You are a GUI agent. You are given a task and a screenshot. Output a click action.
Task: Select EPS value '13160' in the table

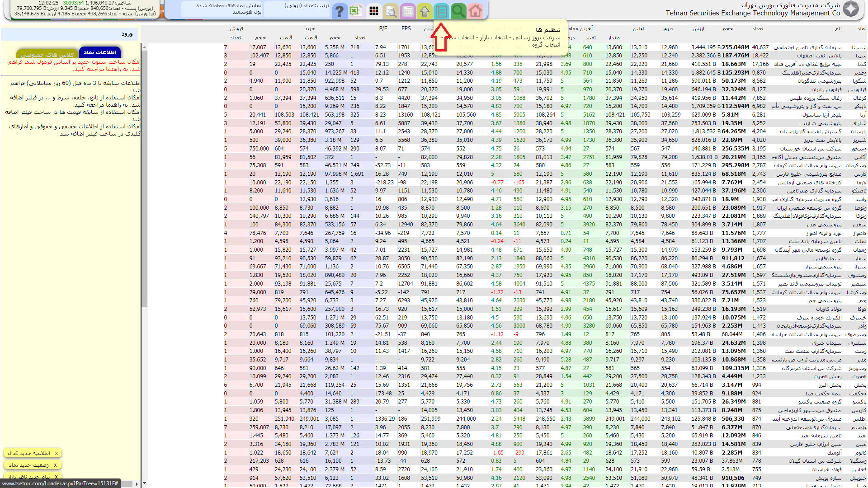406,115
